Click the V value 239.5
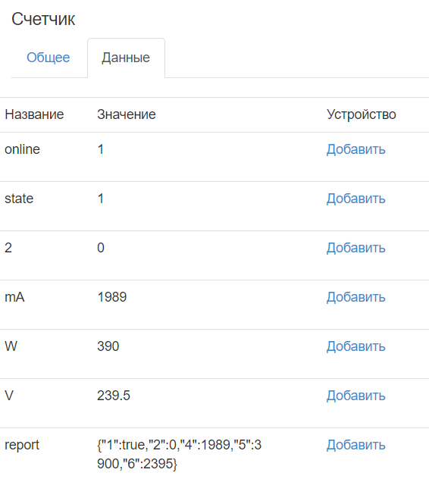Viewport: 429px width, 504px height. (114, 396)
